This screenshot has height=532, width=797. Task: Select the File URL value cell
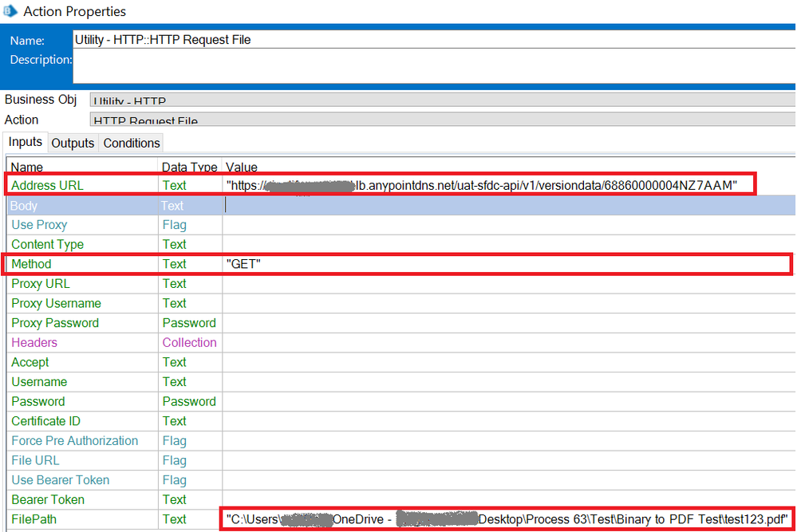coord(509,460)
